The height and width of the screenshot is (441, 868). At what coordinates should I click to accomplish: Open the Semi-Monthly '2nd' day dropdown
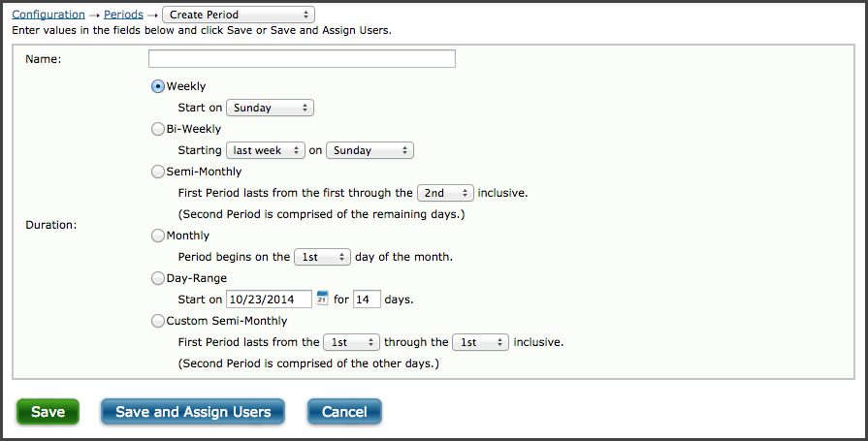click(x=445, y=193)
